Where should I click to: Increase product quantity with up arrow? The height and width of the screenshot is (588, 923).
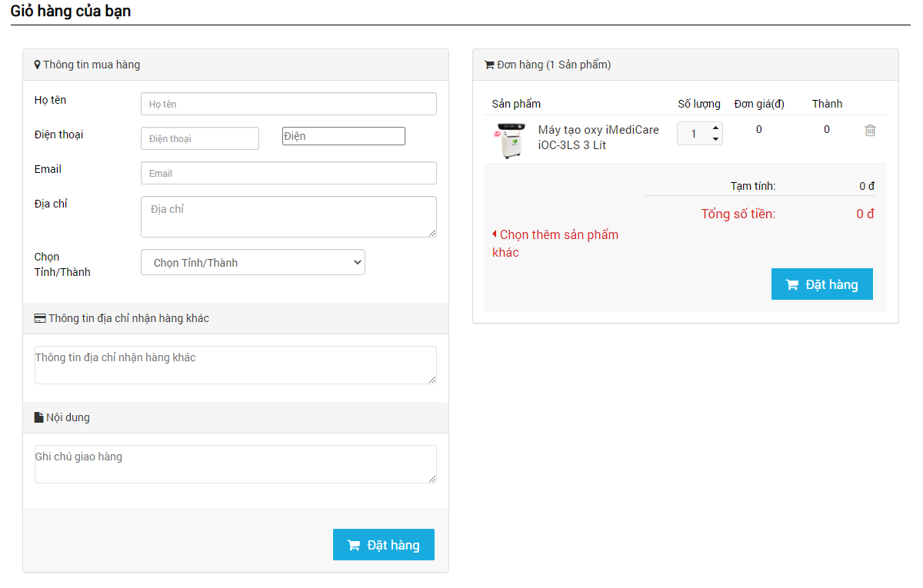coord(715,128)
